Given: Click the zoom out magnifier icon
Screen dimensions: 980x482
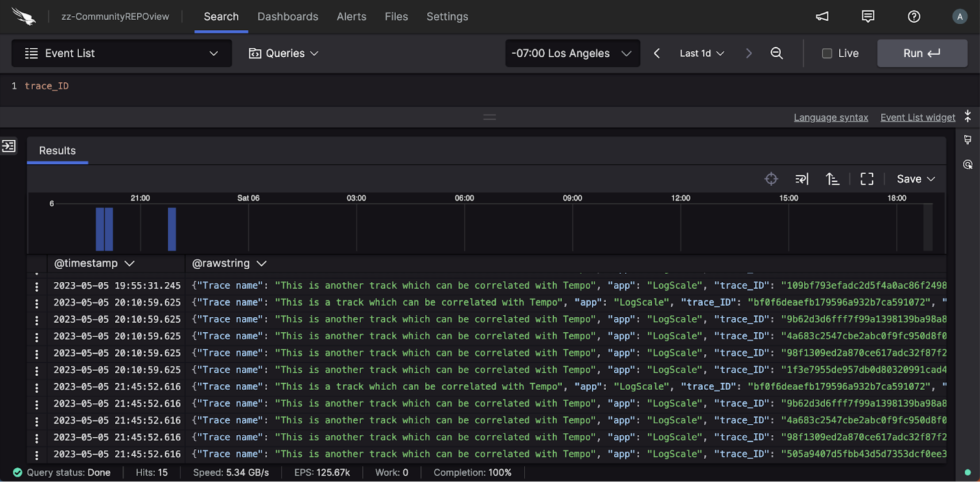Looking at the screenshot, I should coord(776,54).
